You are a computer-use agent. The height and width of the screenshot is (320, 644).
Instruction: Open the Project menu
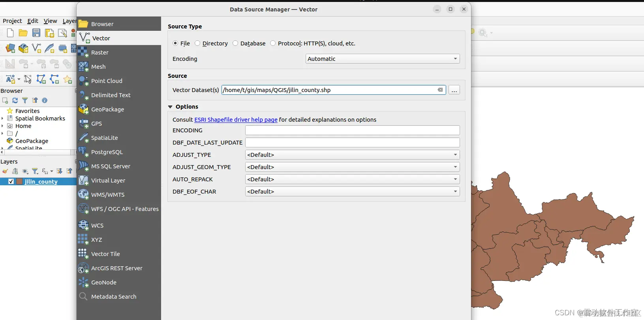tap(12, 21)
